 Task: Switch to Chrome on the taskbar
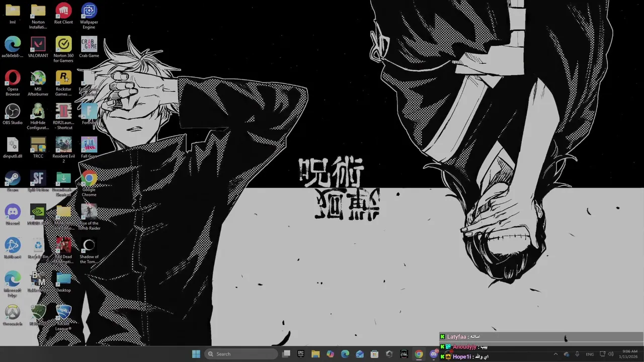(x=419, y=354)
